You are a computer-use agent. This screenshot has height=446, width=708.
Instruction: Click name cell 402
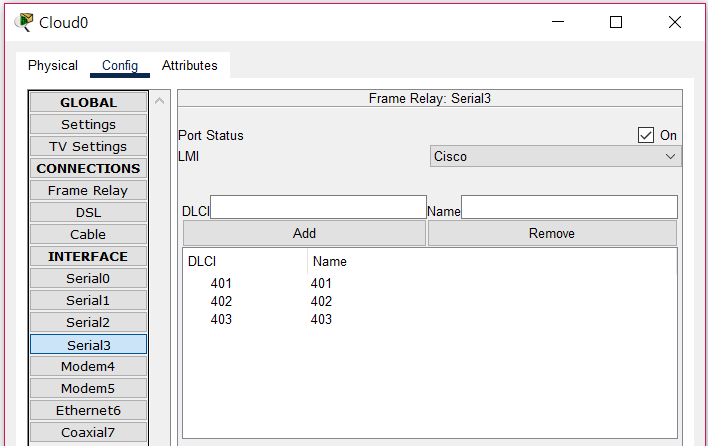pos(321,302)
